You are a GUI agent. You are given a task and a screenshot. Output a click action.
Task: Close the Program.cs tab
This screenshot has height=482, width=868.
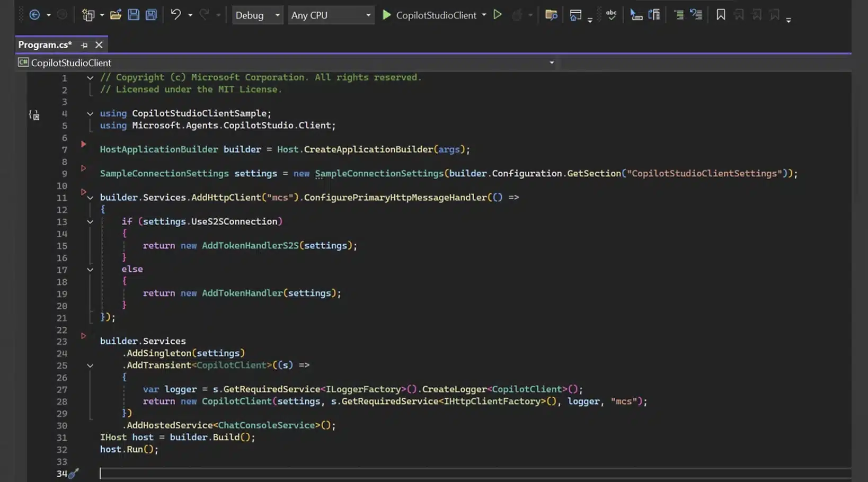point(99,45)
